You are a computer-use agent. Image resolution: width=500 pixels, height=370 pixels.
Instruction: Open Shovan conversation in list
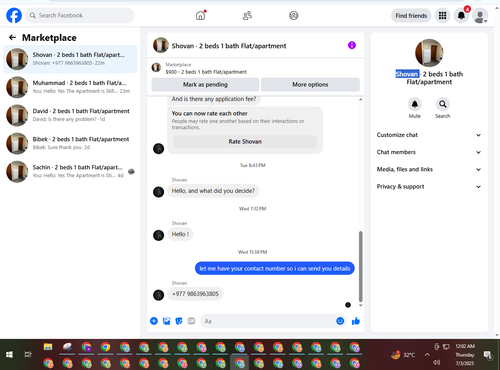click(x=70, y=59)
